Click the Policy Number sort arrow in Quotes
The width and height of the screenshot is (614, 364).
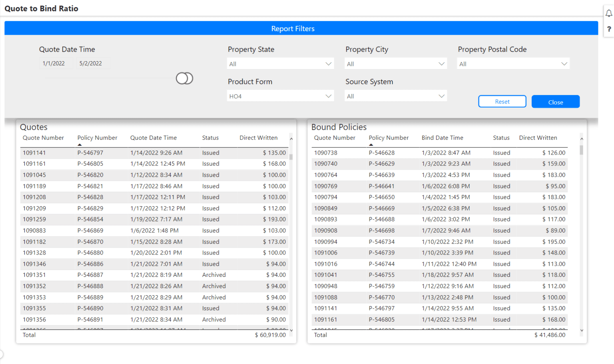coord(80,145)
